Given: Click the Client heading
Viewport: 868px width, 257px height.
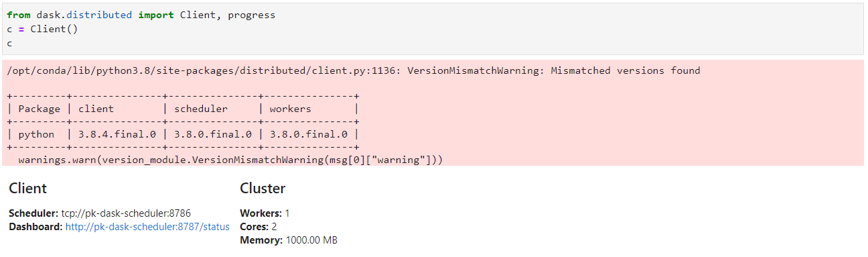Looking at the screenshot, I should click(28, 189).
